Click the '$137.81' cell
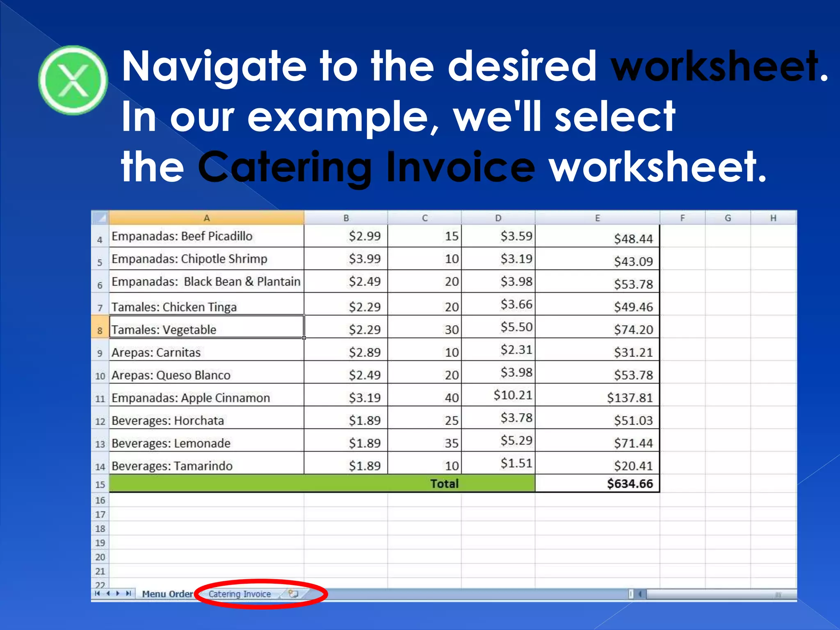Image resolution: width=840 pixels, height=630 pixels. pyautogui.click(x=598, y=395)
